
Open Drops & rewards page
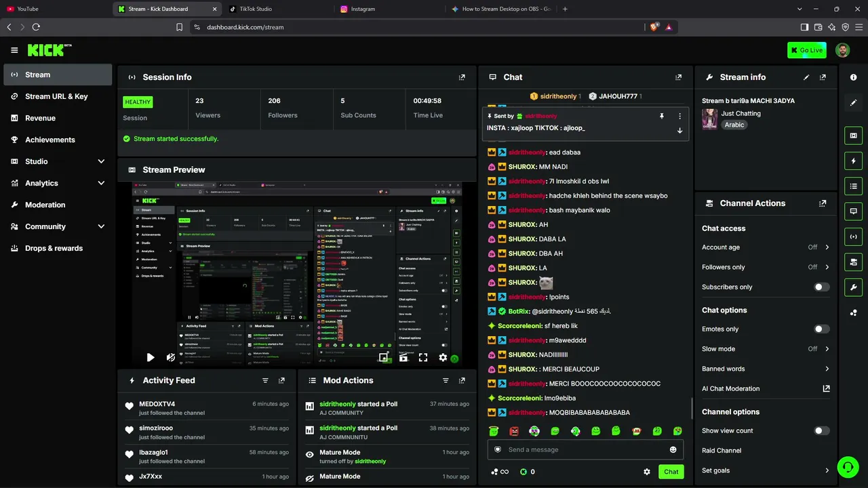[58, 248]
